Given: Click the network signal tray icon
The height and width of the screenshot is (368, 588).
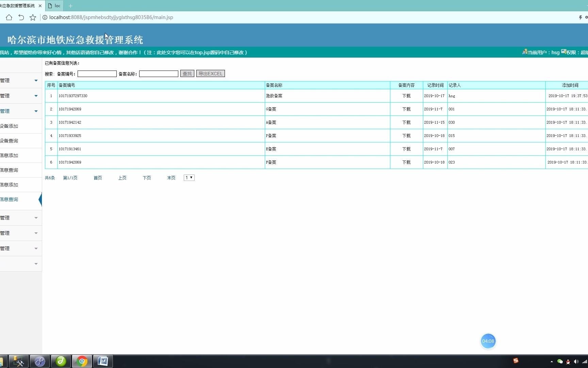Looking at the screenshot, I should (x=584, y=362).
